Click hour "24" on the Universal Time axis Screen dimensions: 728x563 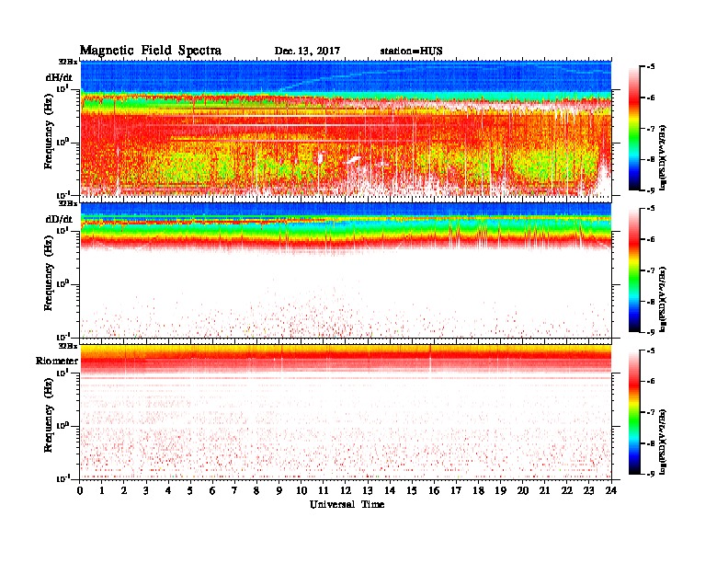pyautogui.click(x=611, y=490)
